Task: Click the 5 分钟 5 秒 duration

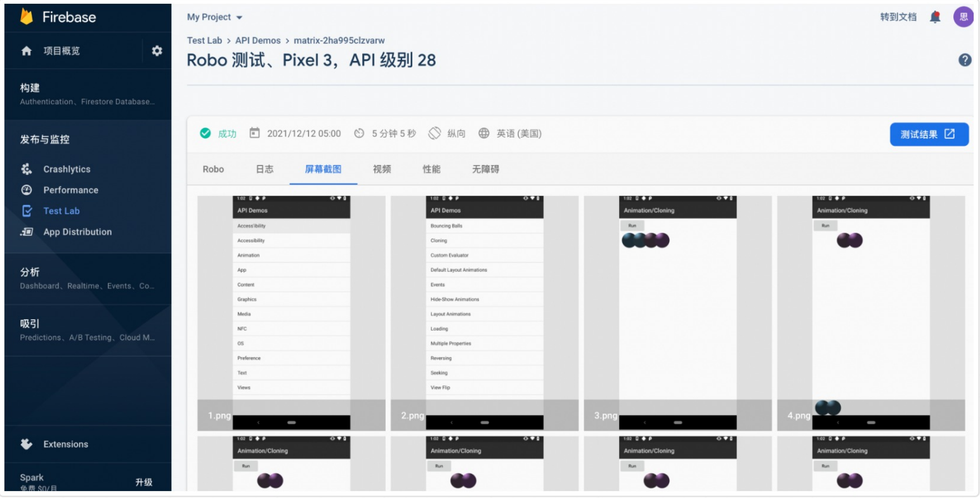Action: coord(394,133)
